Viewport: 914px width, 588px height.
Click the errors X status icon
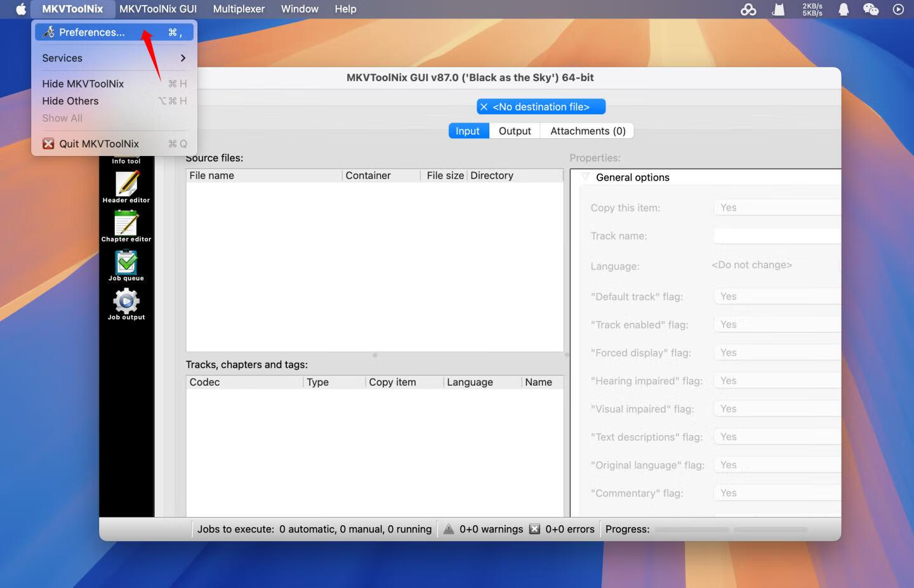[x=534, y=529]
